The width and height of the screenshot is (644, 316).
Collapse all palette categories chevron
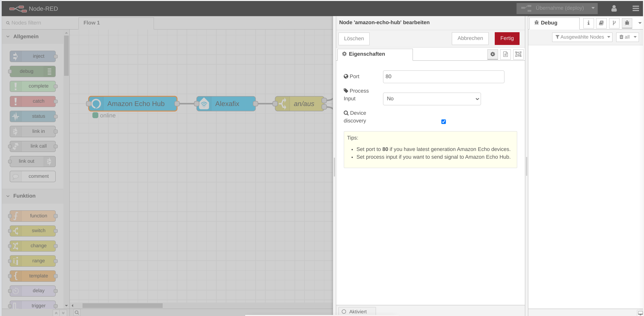click(56, 313)
